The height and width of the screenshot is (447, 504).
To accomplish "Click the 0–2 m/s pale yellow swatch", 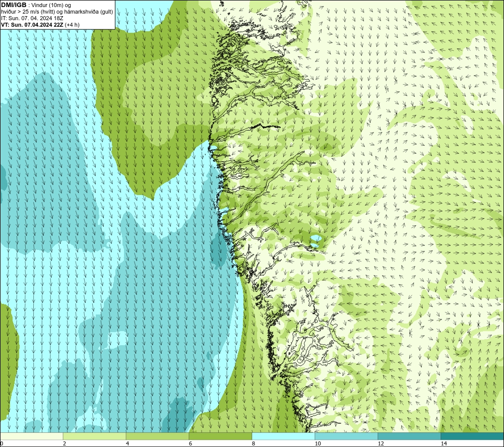I will pos(31,436).
